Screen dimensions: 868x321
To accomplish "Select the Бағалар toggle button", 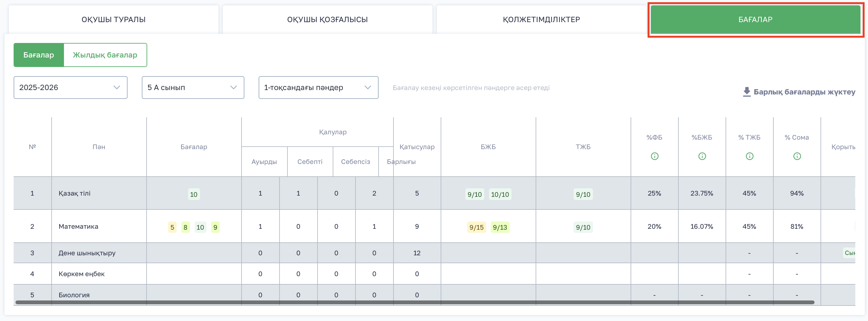I will point(39,55).
